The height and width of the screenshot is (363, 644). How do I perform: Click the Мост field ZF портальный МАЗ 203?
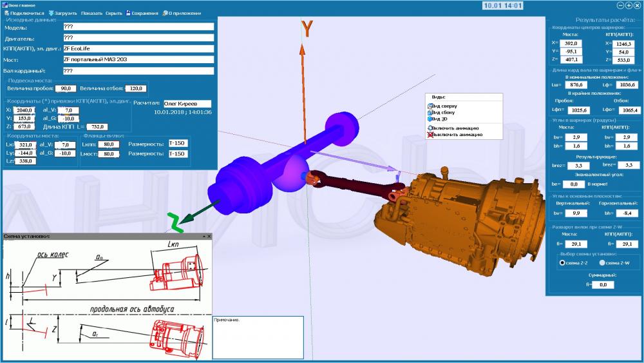point(138,59)
